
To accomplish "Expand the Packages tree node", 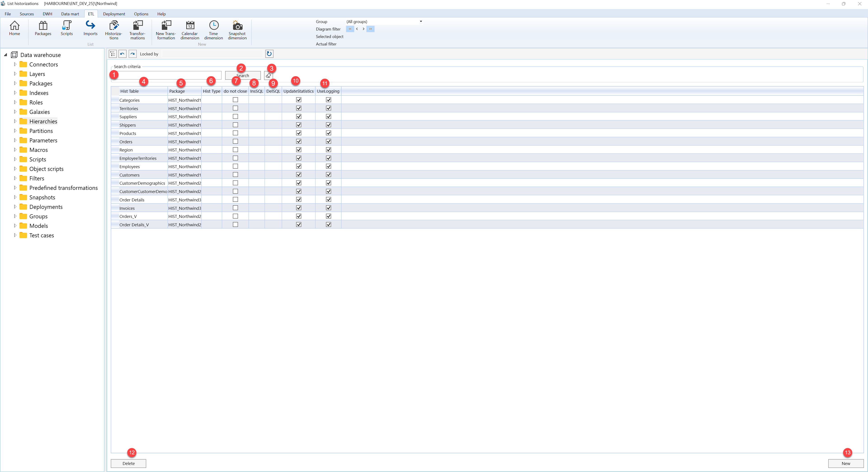I will click(x=15, y=83).
